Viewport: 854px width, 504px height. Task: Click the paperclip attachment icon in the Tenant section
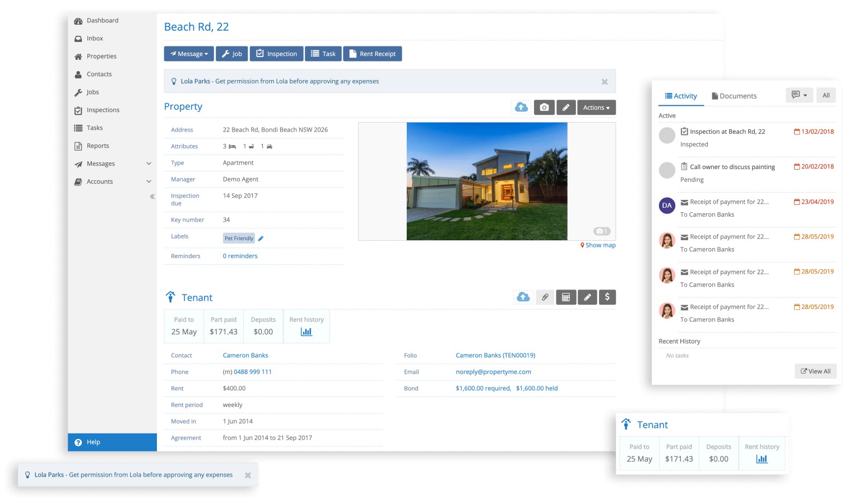545,297
